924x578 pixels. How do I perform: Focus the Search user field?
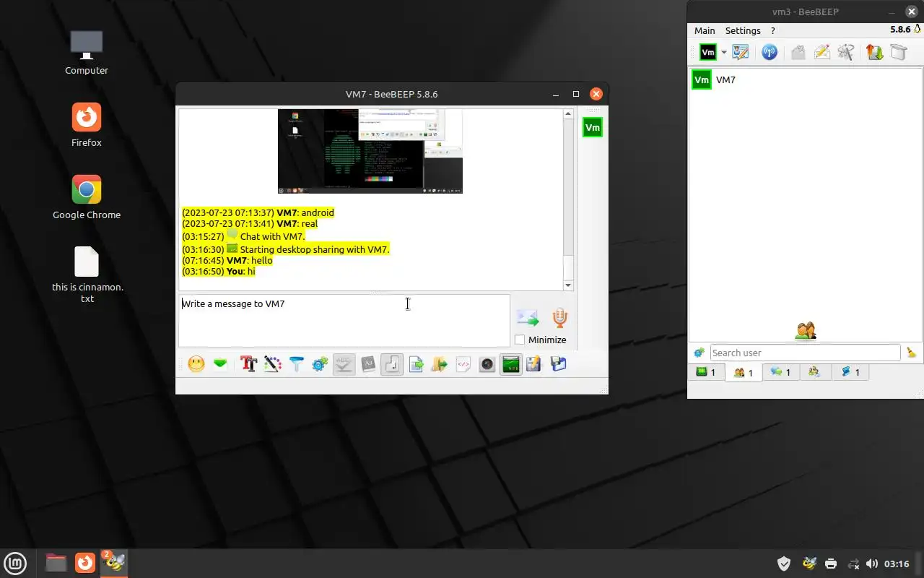[x=805, y=353]
